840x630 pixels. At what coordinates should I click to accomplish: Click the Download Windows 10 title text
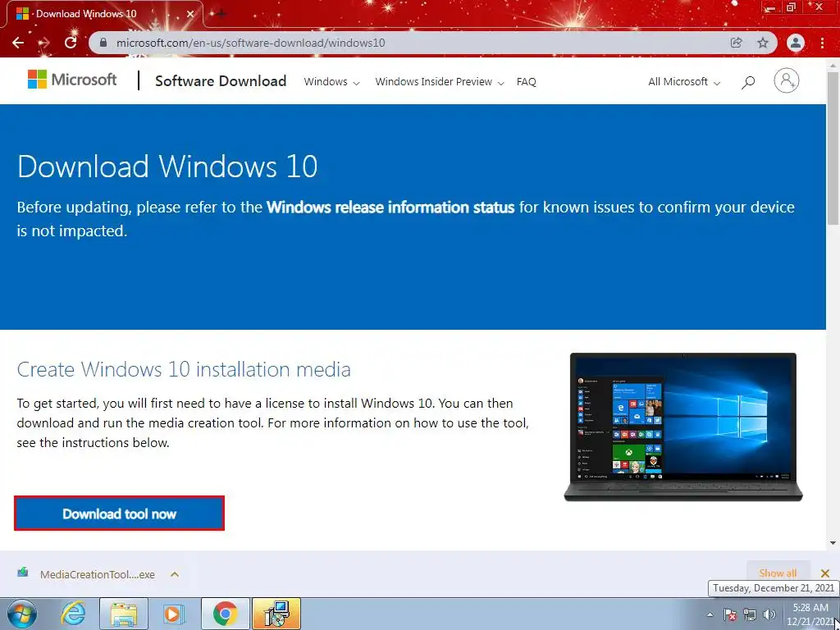point(167,166)
